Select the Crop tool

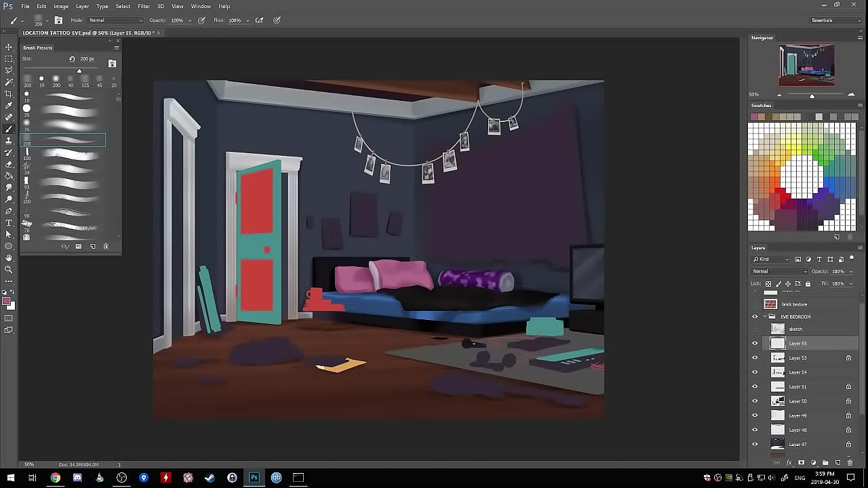(9, 94)
